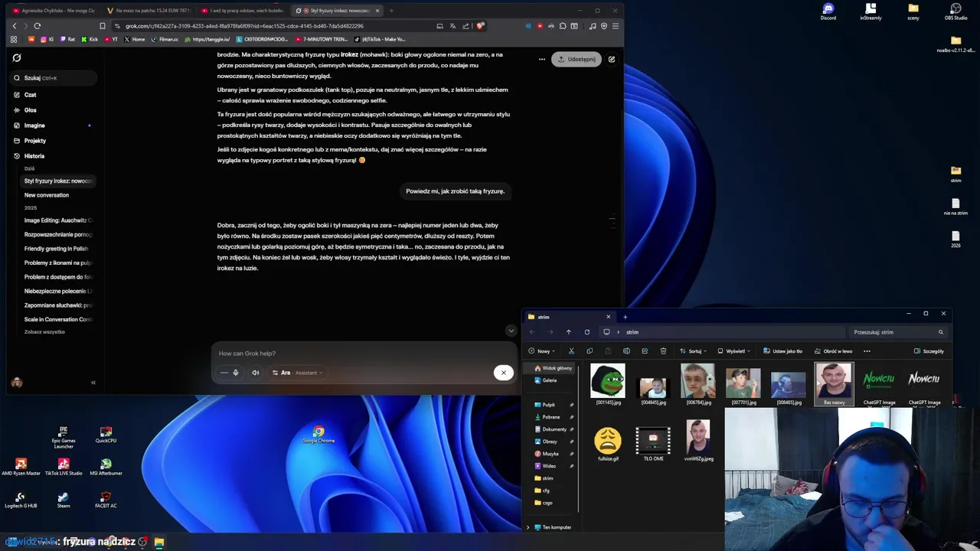Image resolution: width=980 pixels, height=551 pixels.
Task: Open the Historia section in Grok
Action: click(34, 156)
